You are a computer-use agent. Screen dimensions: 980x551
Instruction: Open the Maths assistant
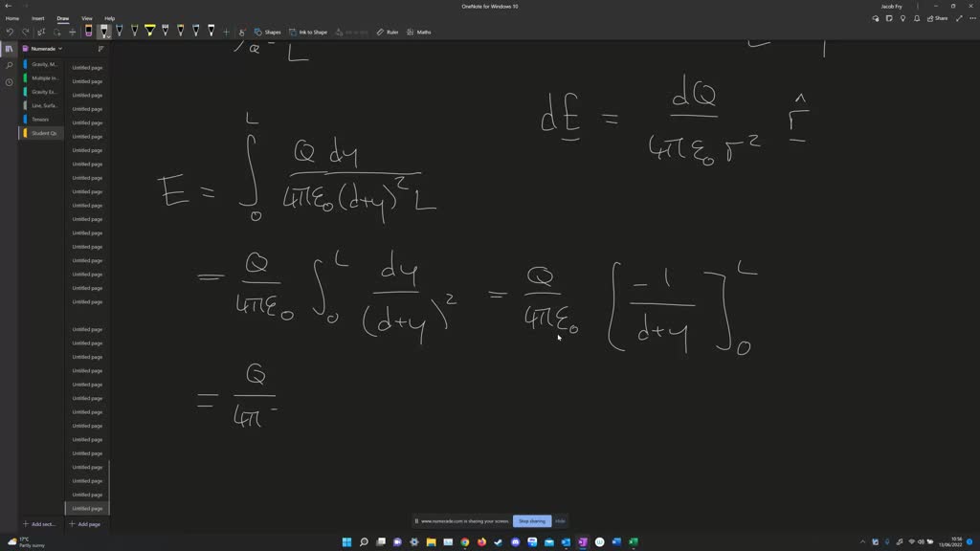[419, 32]
